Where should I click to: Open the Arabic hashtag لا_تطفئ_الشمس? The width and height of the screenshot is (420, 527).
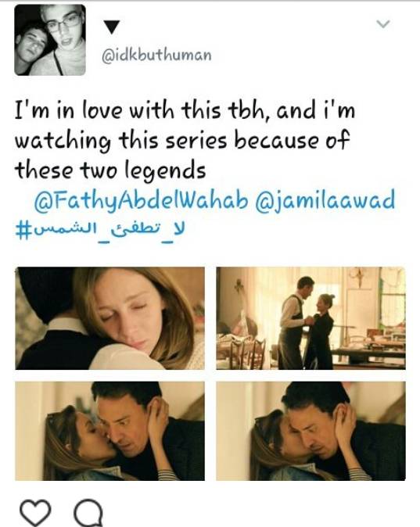click(x=100, y=231)
